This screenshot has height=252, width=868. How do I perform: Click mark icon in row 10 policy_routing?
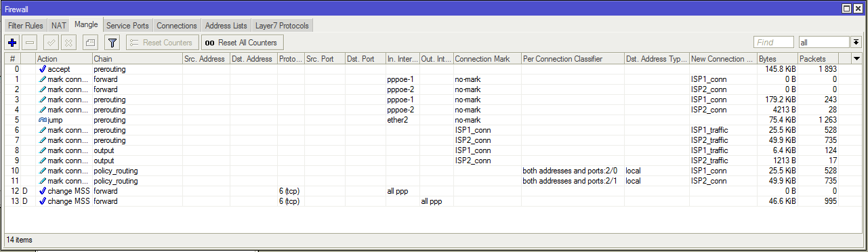click(43, 171)
